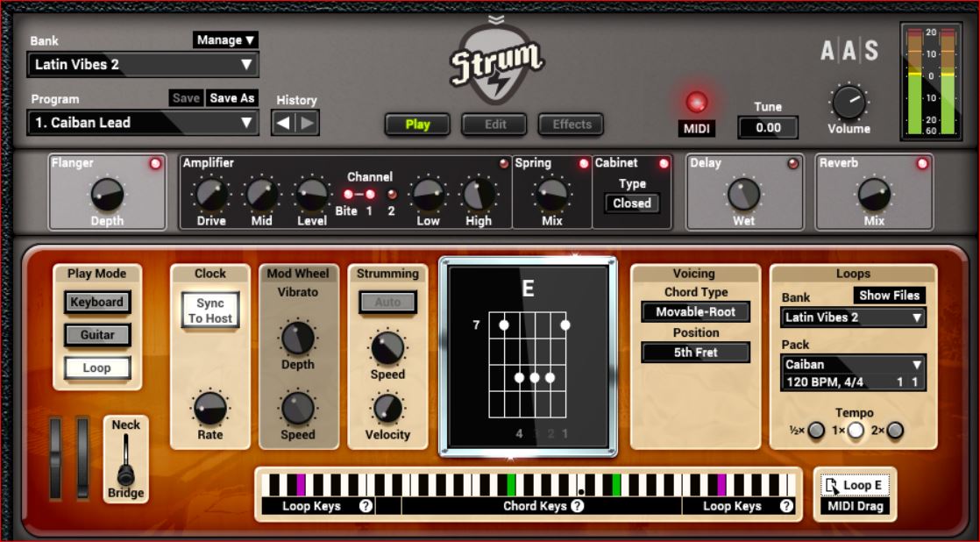Open the Cabinet Type Closed selector
Viewport: 980px width, 542px height.
tap(632, 203)
